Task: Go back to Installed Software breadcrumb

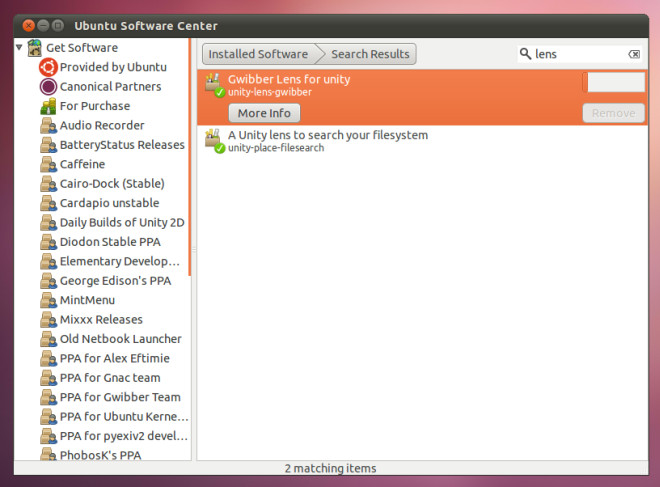Action: pos(258,54)
